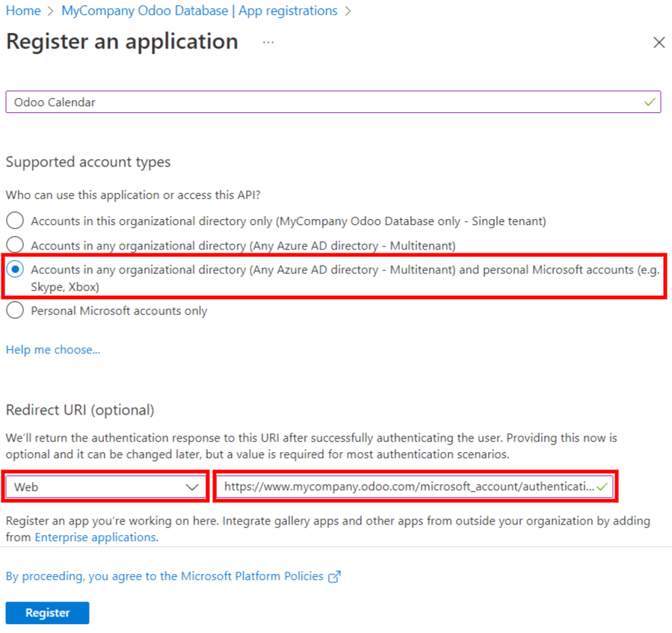Click the Register button

tap(47, 612)
